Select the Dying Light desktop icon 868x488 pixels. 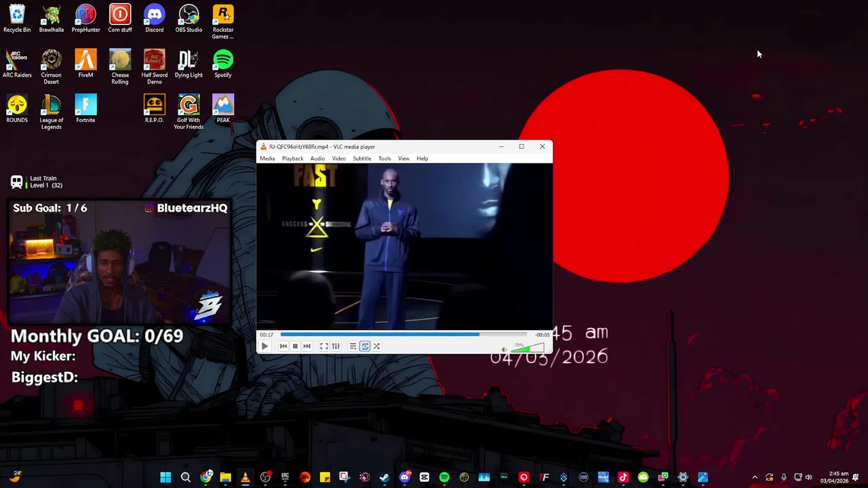189,64
